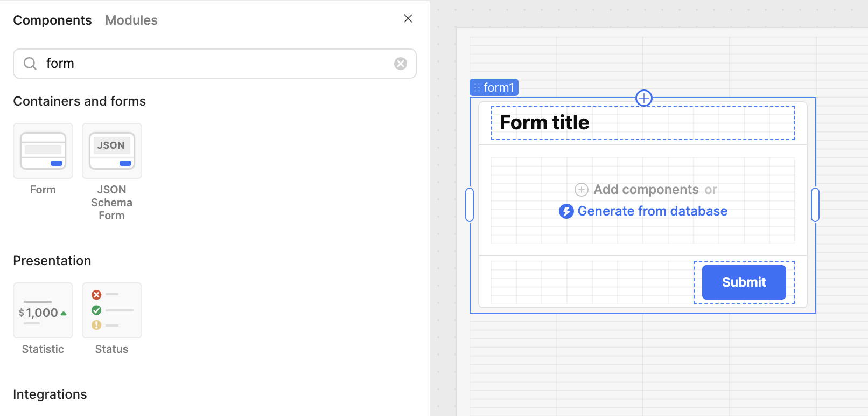Click the lightning icon beside Generate from database
Viewport: 868px width, 416px height.
click(566, 211)
